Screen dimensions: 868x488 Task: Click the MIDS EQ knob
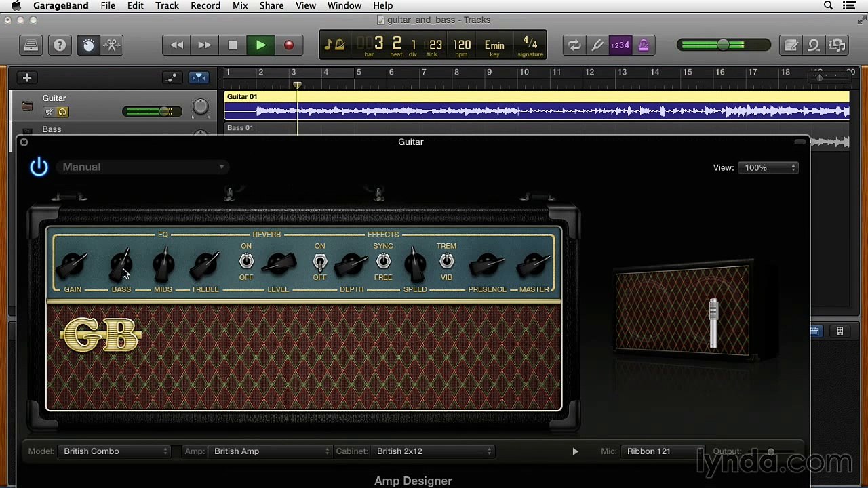[x=163, y=265]
